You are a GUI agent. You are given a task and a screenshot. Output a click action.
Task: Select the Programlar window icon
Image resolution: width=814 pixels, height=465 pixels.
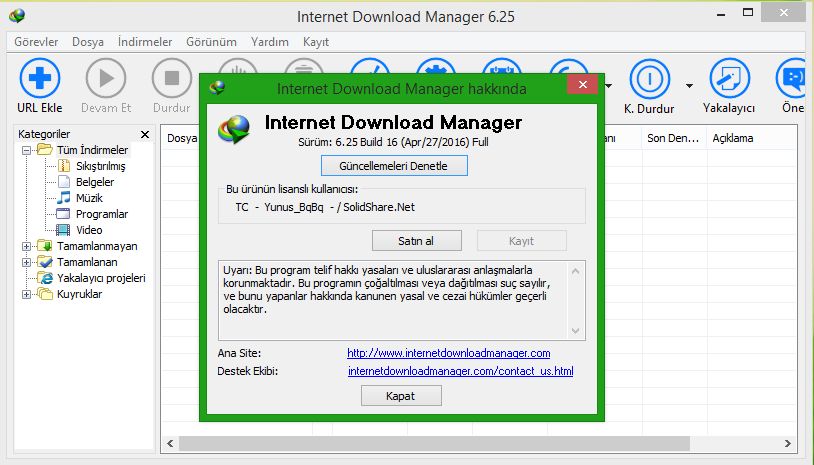point(63,214)
